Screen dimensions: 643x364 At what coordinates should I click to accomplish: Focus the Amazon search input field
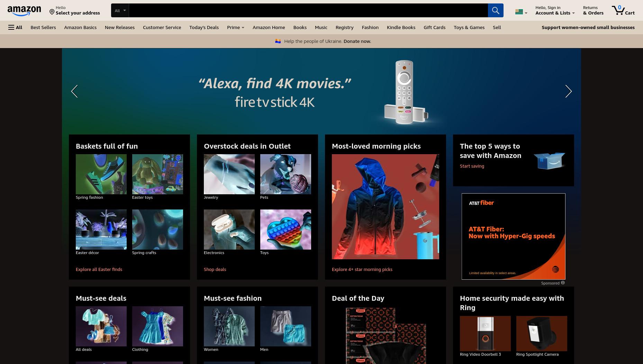308,10
